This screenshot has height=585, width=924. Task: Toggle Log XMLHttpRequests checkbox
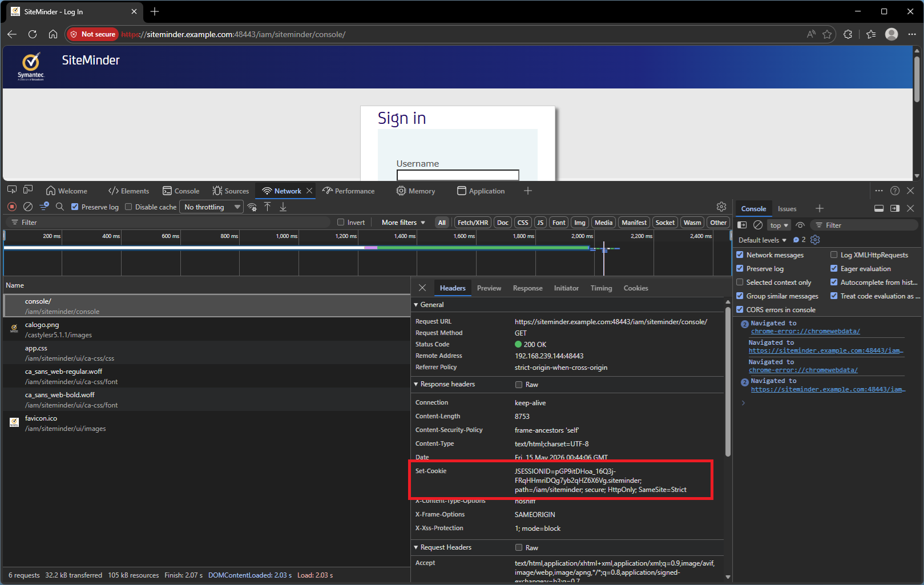[x=834, y=255]
